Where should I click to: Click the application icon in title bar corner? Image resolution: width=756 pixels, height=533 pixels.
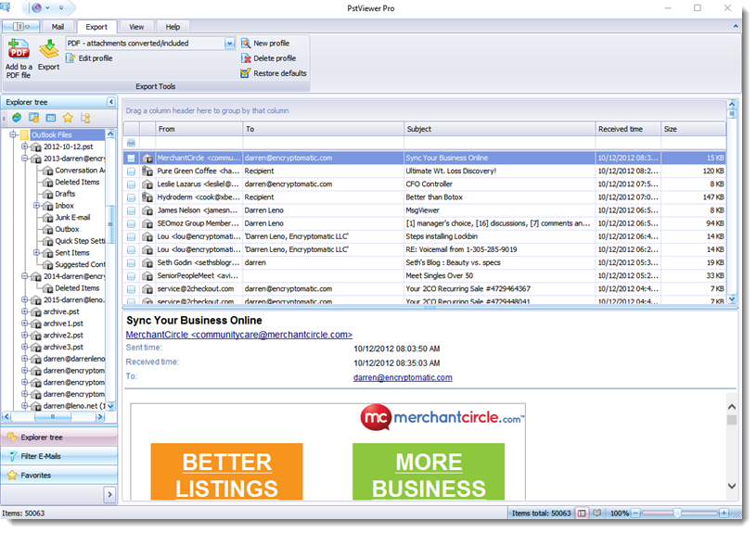pyautogui.click(x=5, y=7)
